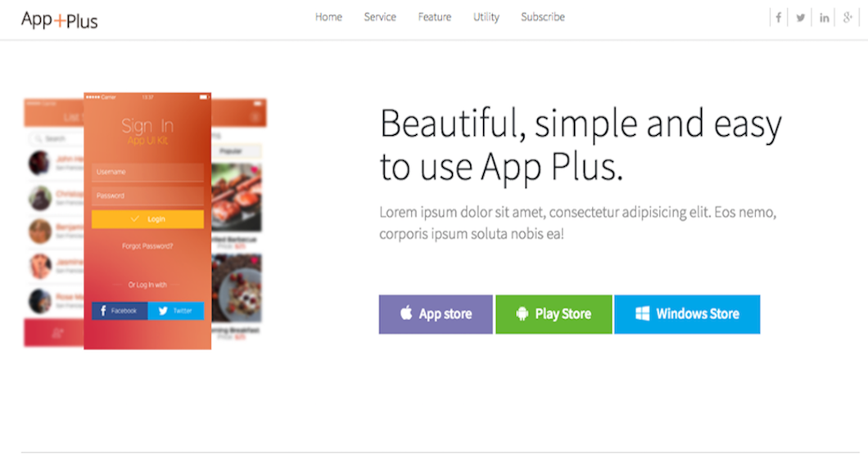The image size is (868, 454).
Task: Click the Google Plus icon in the header
Action: [848, 18]
